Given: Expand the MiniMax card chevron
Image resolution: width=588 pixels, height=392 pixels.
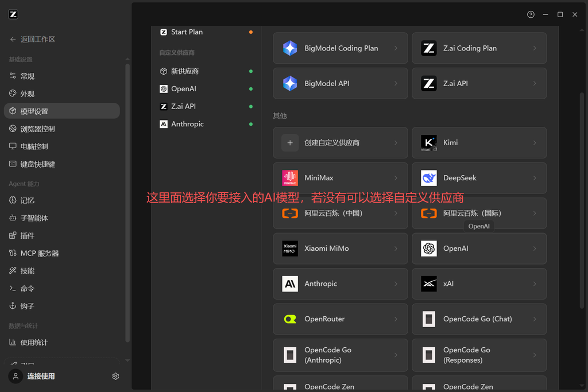Looking at the screenshot, I should coord(396,178).
